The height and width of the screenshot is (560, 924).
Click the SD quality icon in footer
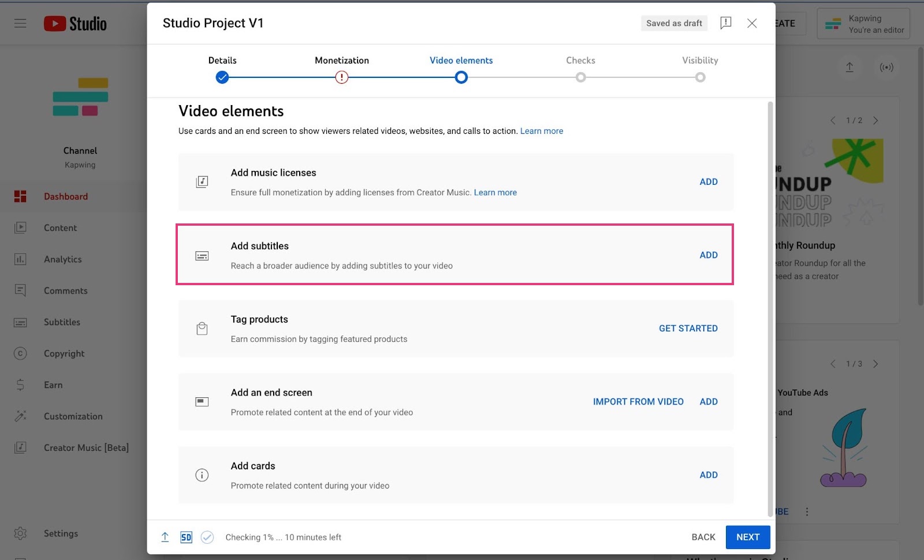coord(186,537)
